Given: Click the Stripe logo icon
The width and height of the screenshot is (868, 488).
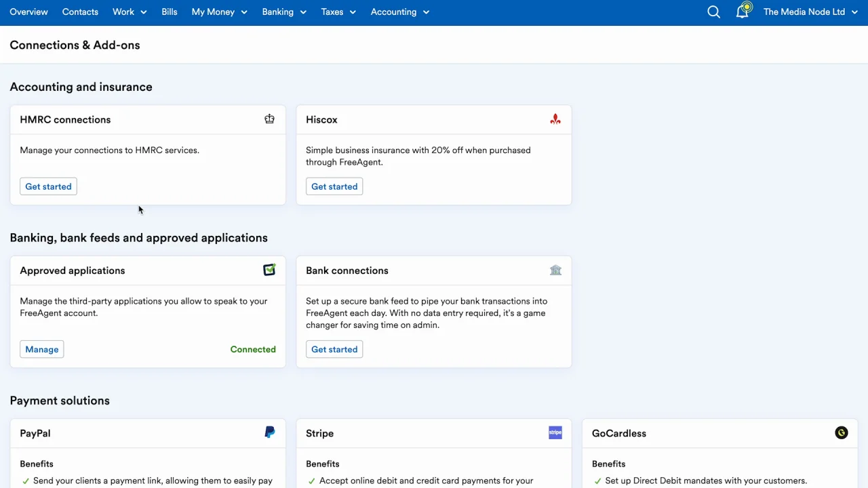Looking at the screenshot, I should click(555, 432).
